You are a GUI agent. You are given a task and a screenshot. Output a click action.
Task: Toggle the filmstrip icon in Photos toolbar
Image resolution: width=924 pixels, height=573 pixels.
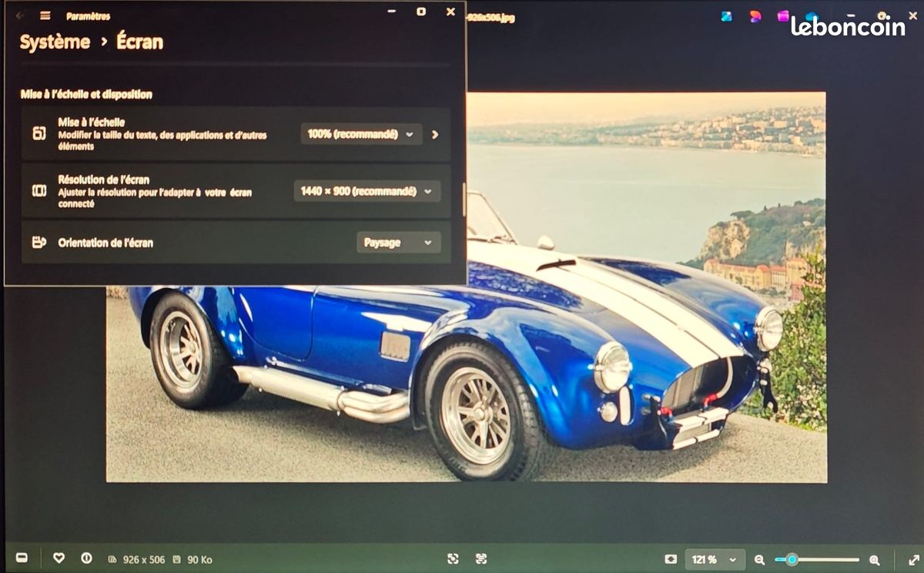pos(22,558)
